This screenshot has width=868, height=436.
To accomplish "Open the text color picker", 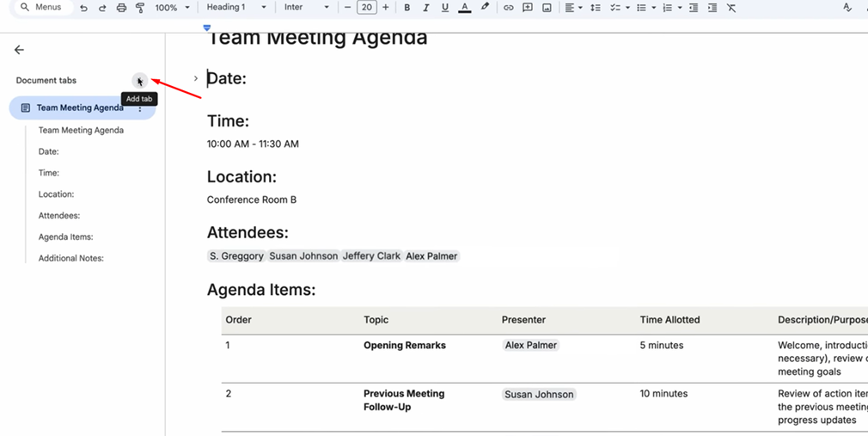I will tap(464, 8).
